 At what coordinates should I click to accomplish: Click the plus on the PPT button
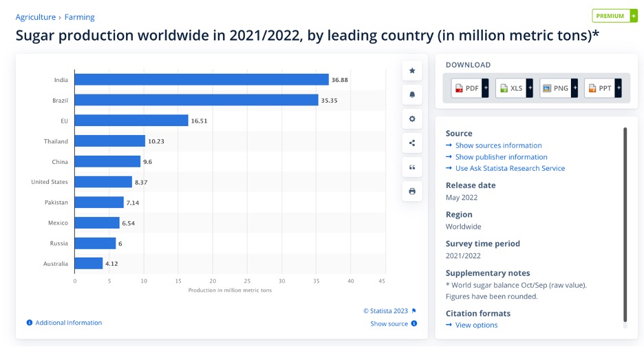(619, 88)
